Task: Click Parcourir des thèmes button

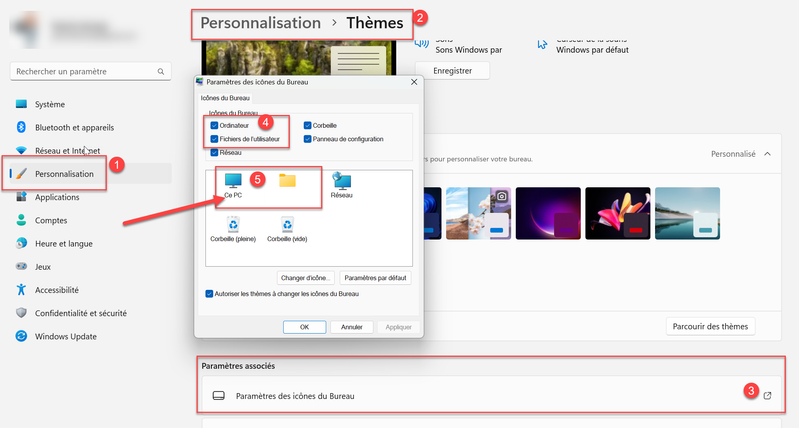Action: pyautogui.click(x=710, y=326)
